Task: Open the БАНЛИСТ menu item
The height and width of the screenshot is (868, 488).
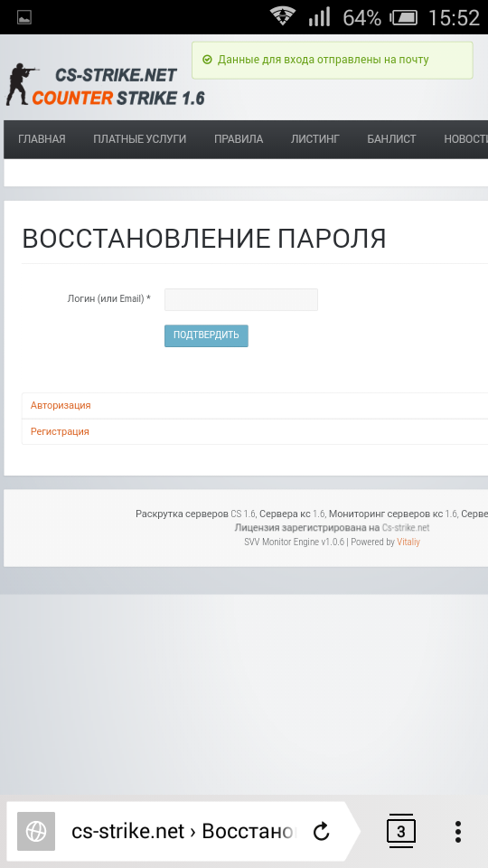Action: (391, 139)
